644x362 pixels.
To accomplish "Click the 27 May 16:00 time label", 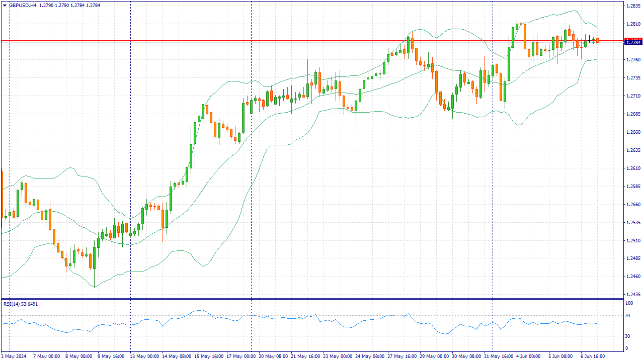I will [403, 356].
